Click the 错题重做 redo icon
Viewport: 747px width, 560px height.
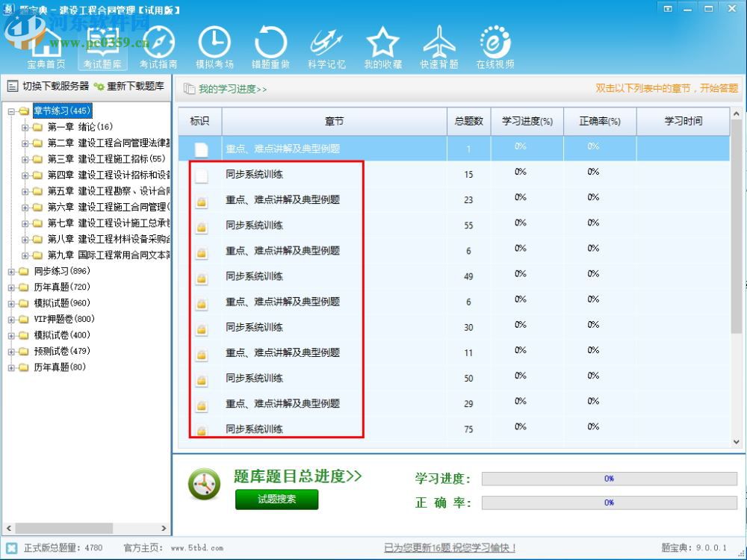pyautogui.click(x=270, y=43)
